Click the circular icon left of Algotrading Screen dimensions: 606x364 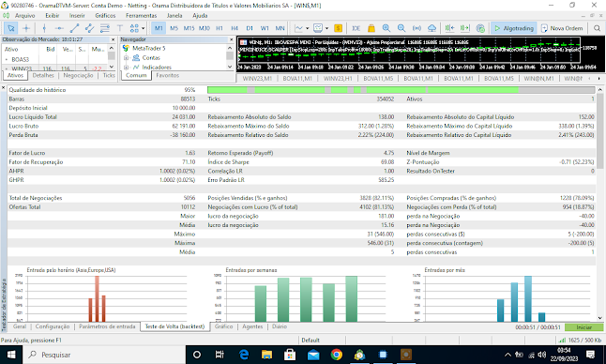480,28
